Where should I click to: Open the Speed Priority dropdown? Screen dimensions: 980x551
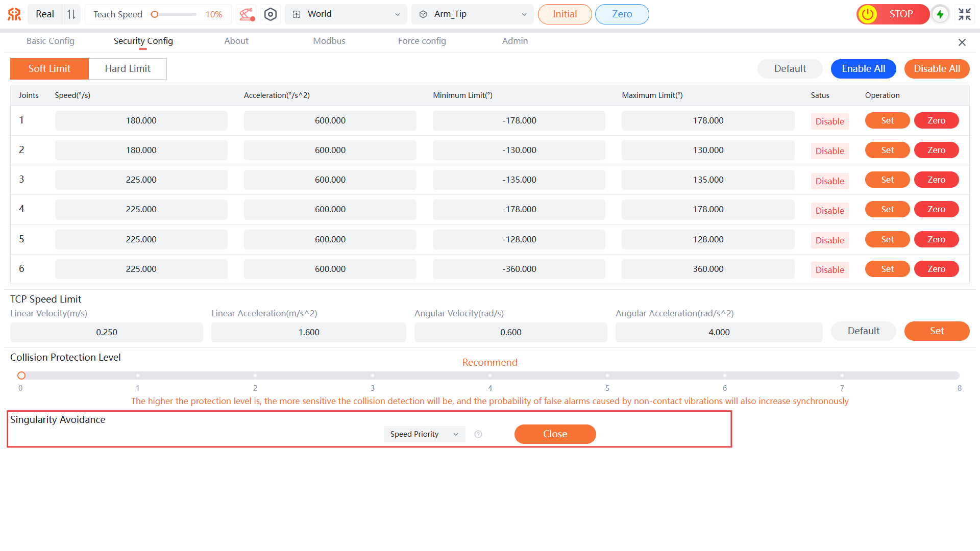(424, 434)
